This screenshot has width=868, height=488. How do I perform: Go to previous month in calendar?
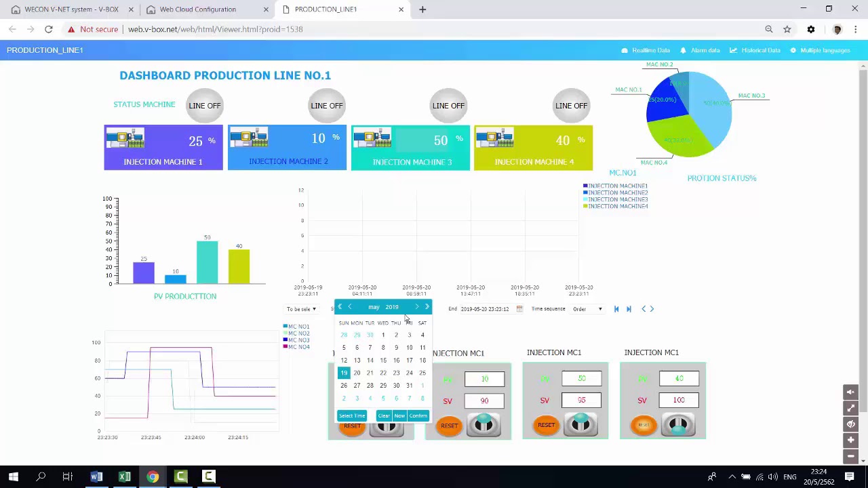(350, 307)
